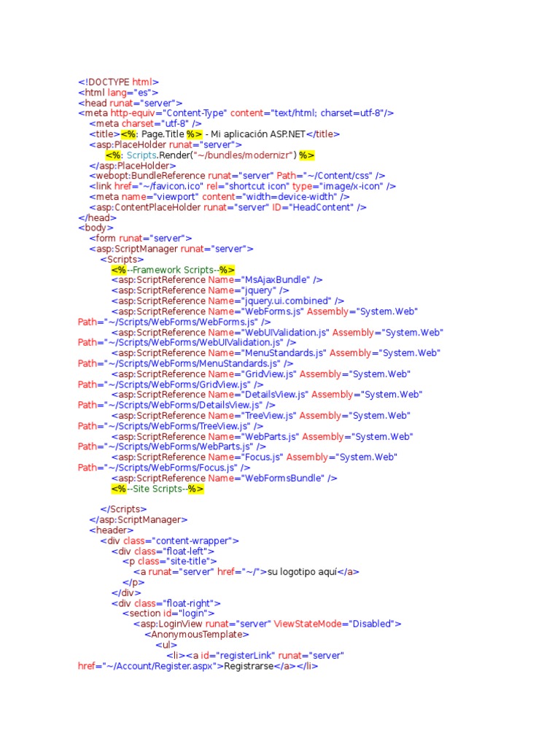Click the ScriptReference Name="Focus.js" line
This screenshot has width=560, height=747.
[x=254, y=457]
